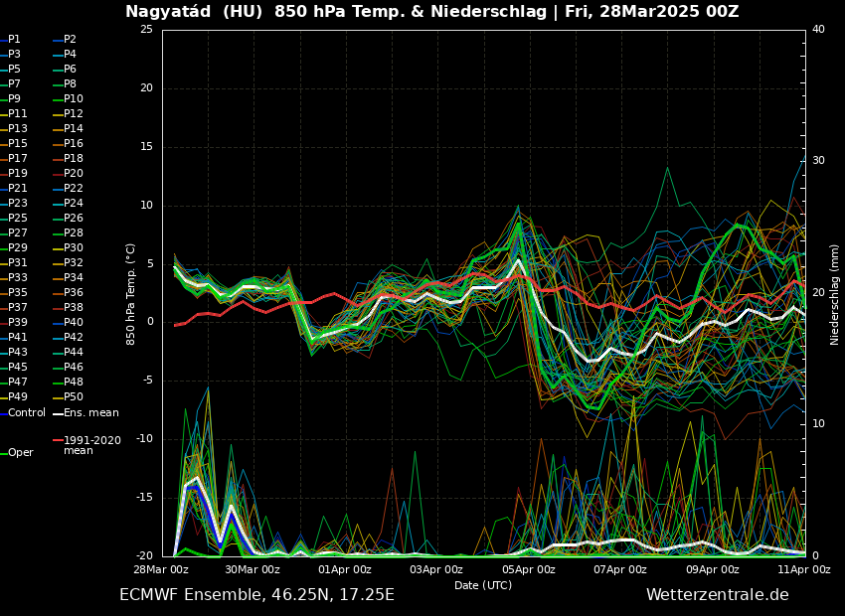Image resolution: width=845 pixels, height=616 pixels.
Task: Select the 1991-2020 mean legend entry
Action: click(x=91, y=445)
